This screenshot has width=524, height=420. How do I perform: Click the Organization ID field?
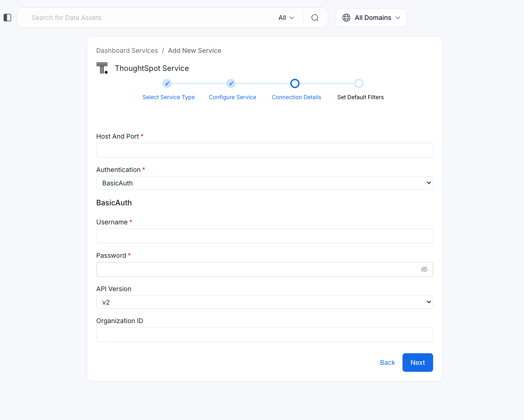[x=264, y=334]
